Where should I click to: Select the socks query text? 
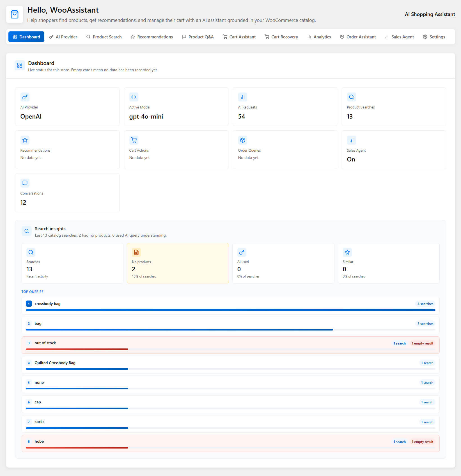[x=39, y=422]
